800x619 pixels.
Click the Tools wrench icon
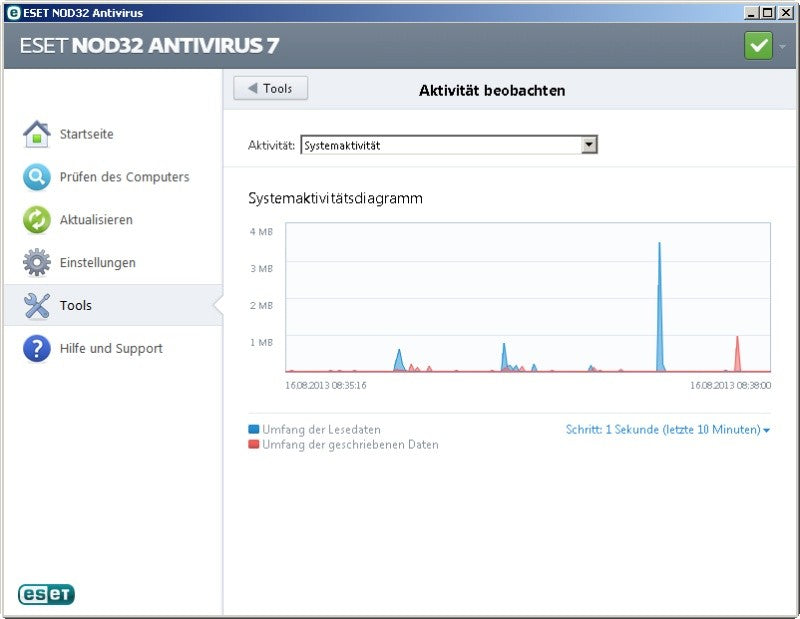coord(37,305)
